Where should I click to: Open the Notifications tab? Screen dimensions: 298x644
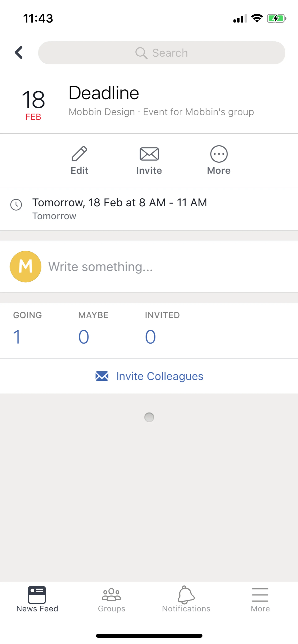(x=186, y=599)
